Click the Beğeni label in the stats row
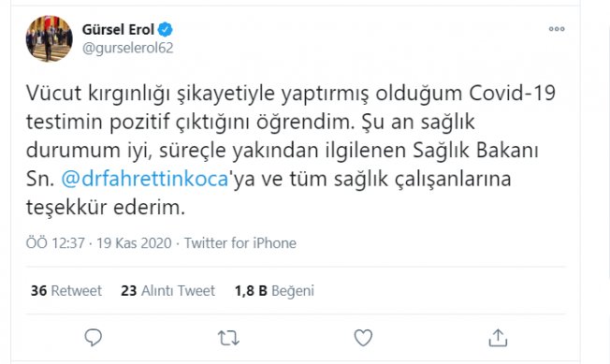Viewport: 610px width, 364px height. [293, 291]
